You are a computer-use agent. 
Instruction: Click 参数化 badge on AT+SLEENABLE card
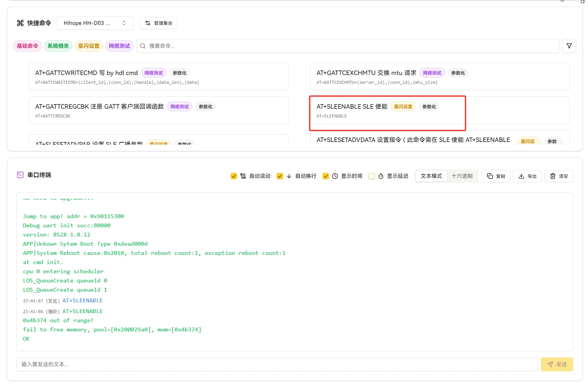(x=429, y=107)
